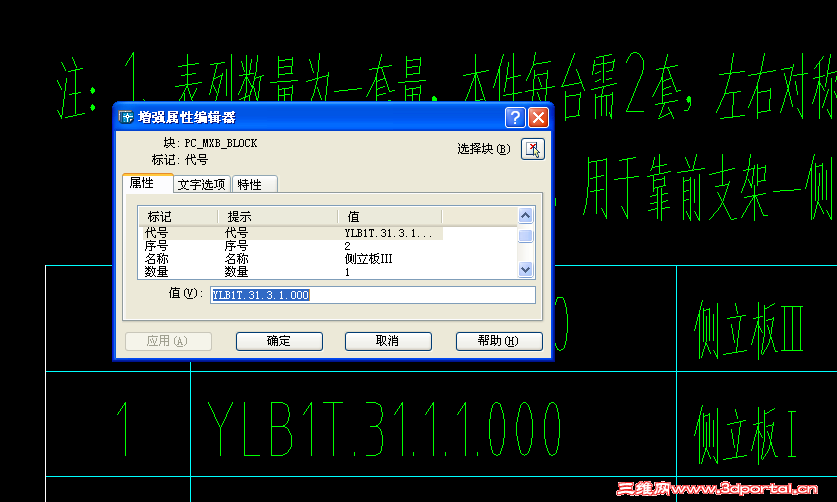The image size is (837, 502).
Task: Click the 标记 column header
Action: [x=178, y=217]
